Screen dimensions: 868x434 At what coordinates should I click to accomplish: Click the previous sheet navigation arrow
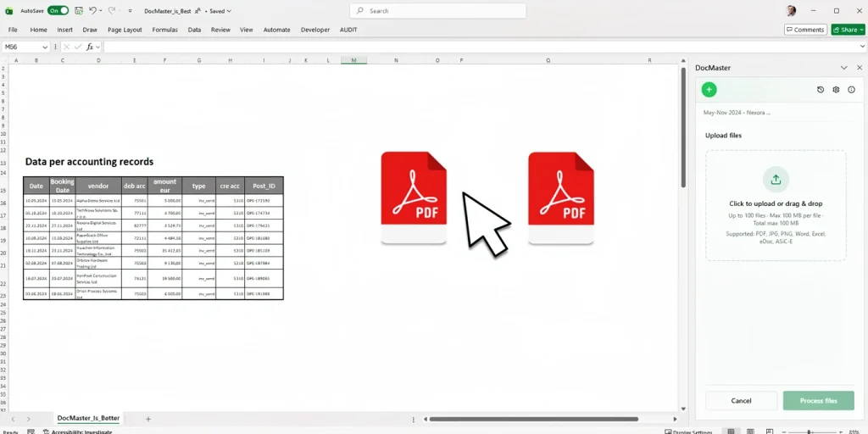point(14,419)
